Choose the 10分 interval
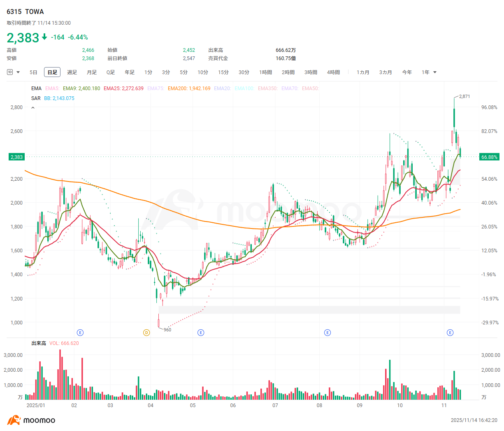 [x=203, y=72]
